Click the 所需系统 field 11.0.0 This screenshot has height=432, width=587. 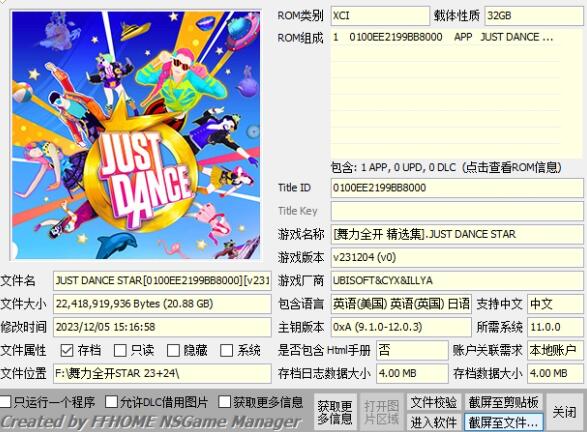pyautogui.click(x=555, y=327)
